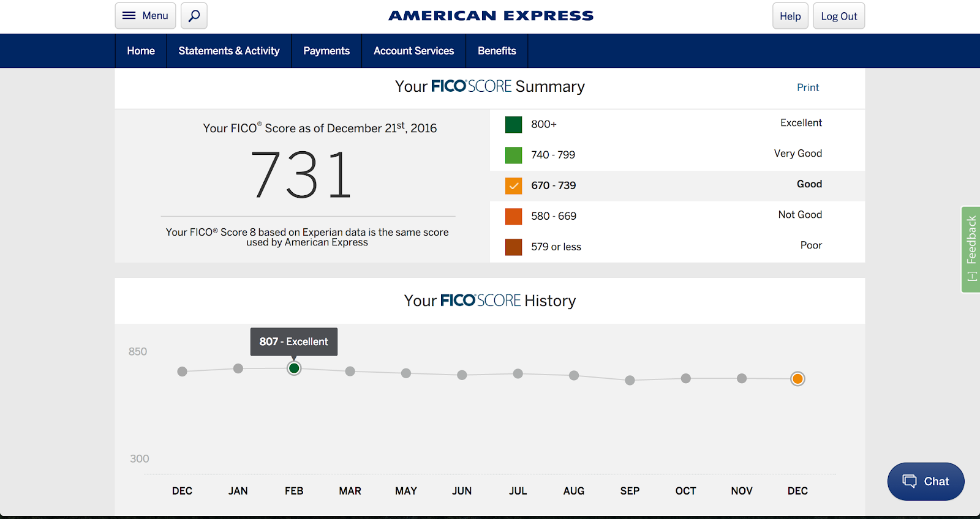980x519 pixels.
Task: Click the Log Out button
Action: pos(839,16)
